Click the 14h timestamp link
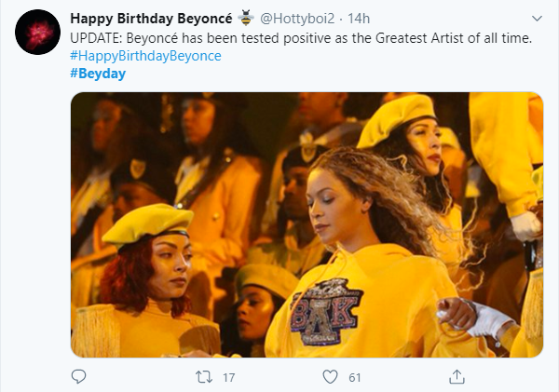 pyautogui.click(x=361, y=18)
